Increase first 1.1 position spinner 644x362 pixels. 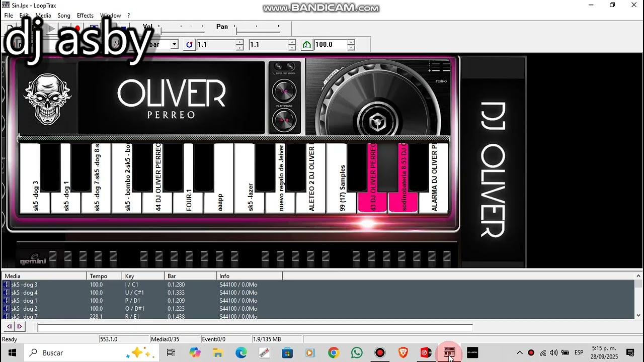[x=240, y=42]
